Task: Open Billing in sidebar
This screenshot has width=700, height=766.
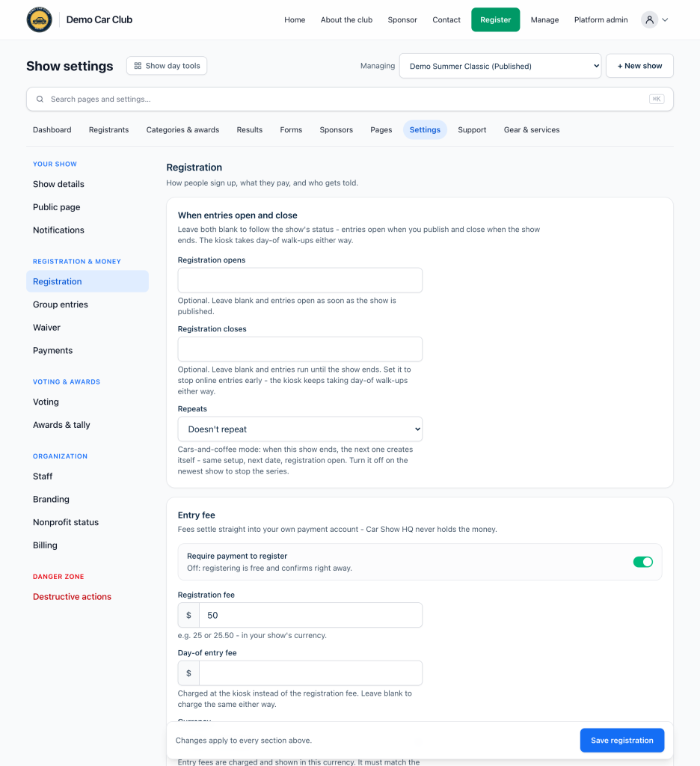Action: point(87,545)
